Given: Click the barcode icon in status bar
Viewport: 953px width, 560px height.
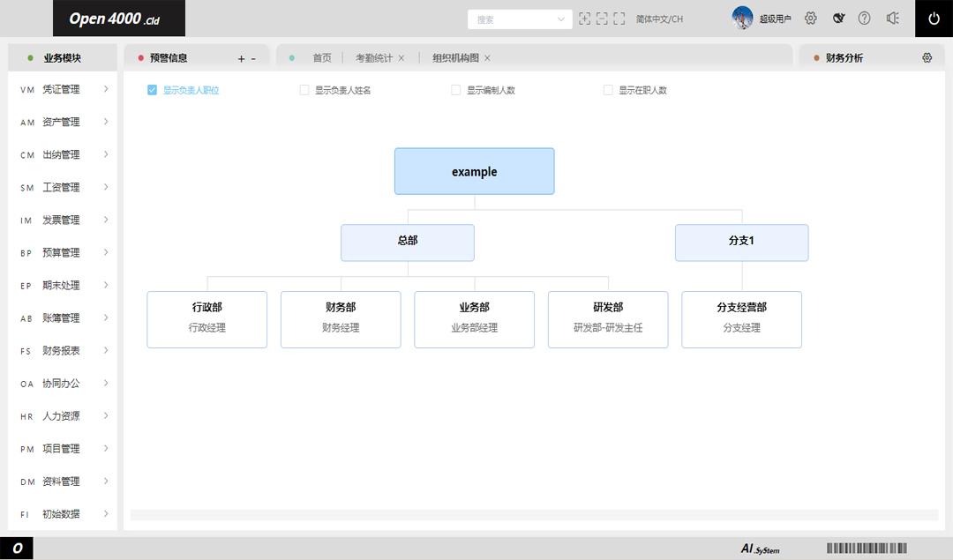Looking at the screenshot, I should click(867, 548).
